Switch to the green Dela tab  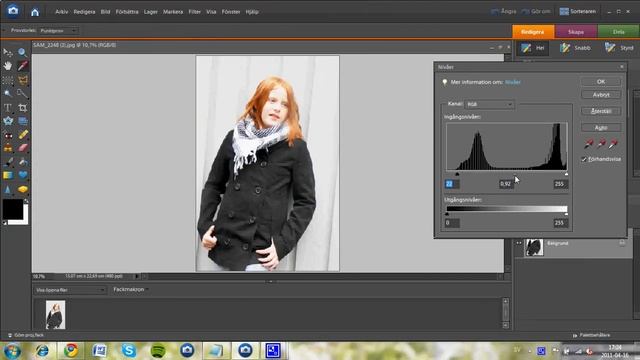point(618,31)
